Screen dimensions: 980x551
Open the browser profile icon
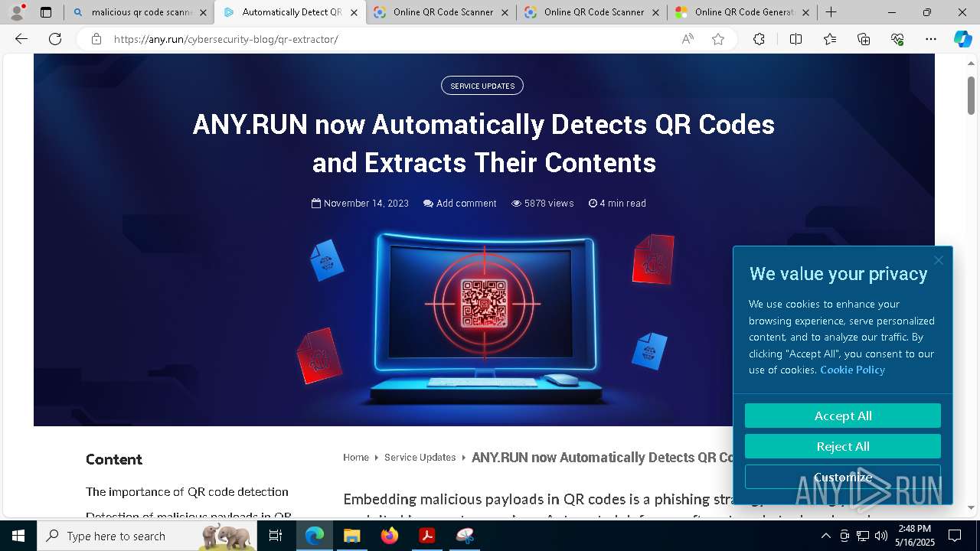pos(17,12)
